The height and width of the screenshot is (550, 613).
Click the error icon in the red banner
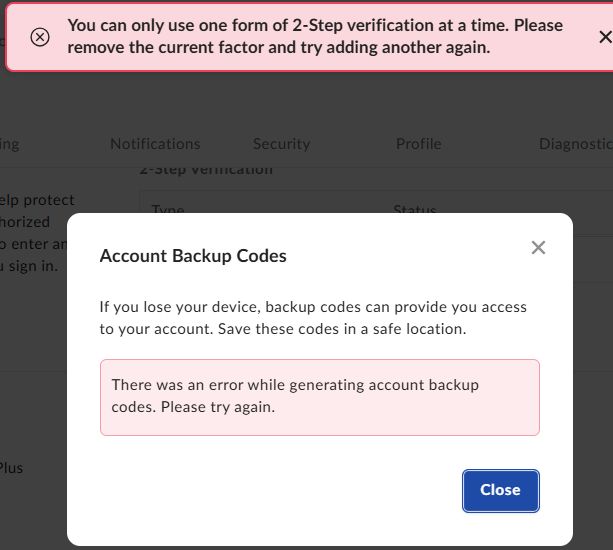39,37
